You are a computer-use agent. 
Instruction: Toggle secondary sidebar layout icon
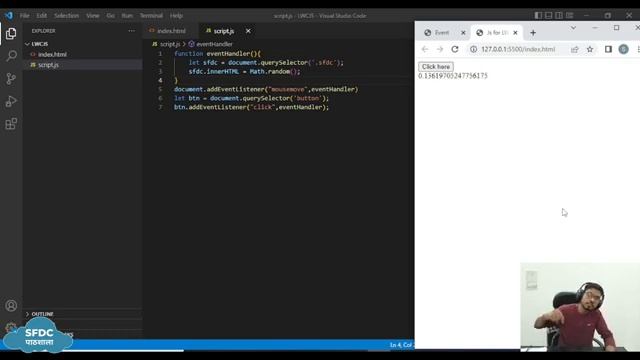pyautogui.click(x=559, y=15)
